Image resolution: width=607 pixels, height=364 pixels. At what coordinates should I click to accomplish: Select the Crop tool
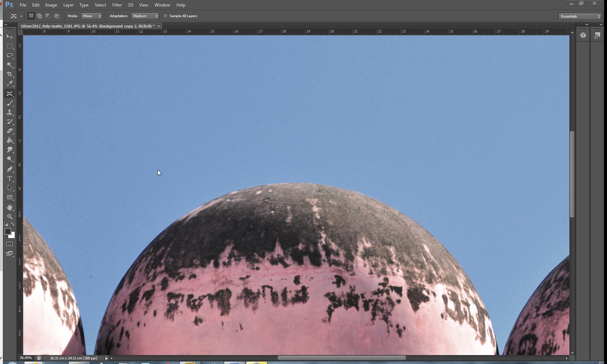tap(10, 74)
